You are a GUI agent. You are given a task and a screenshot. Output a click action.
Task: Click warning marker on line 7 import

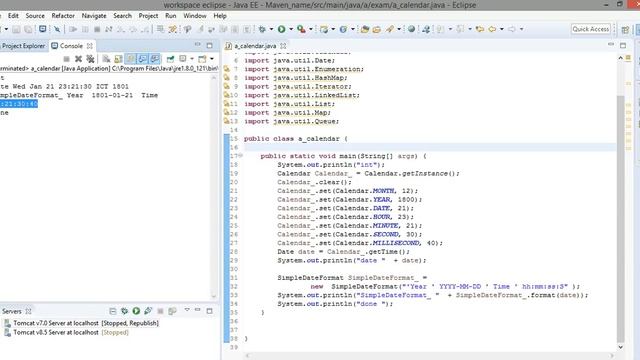(227, 69)
